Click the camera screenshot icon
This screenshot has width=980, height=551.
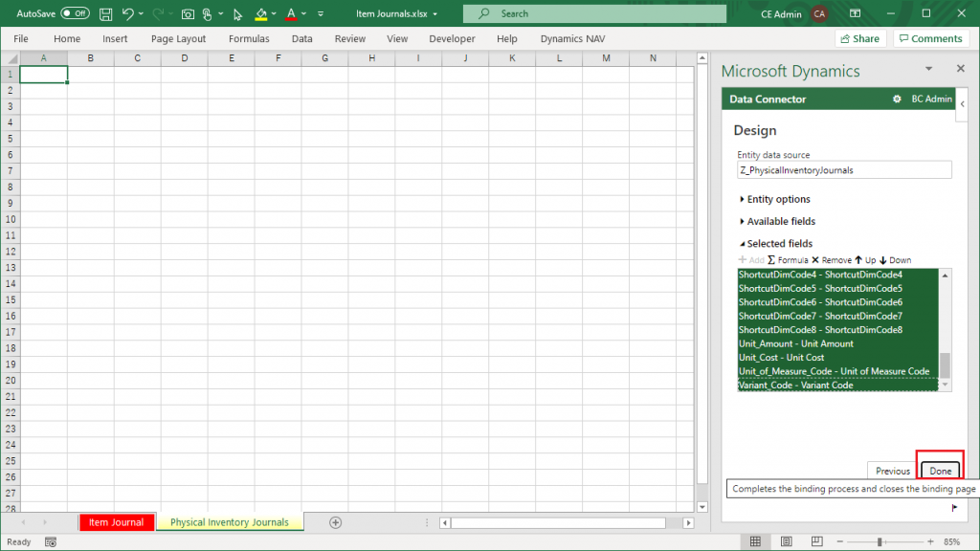(x=188, y=13)
